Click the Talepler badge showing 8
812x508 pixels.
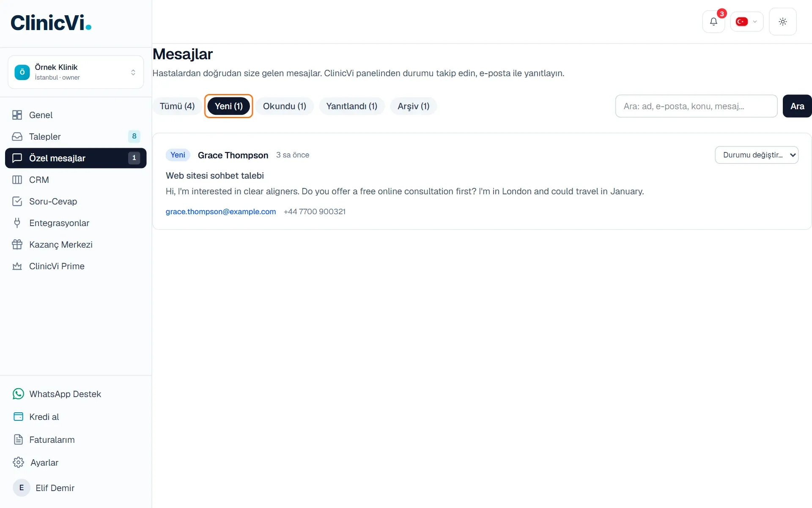click(134, 136)
